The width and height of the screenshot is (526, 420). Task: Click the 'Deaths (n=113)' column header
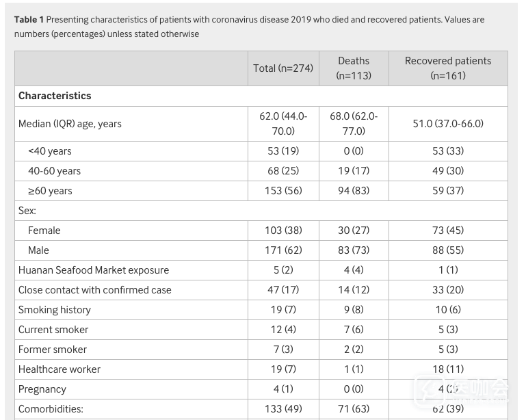pyautogui.click(x=354, y=68)
